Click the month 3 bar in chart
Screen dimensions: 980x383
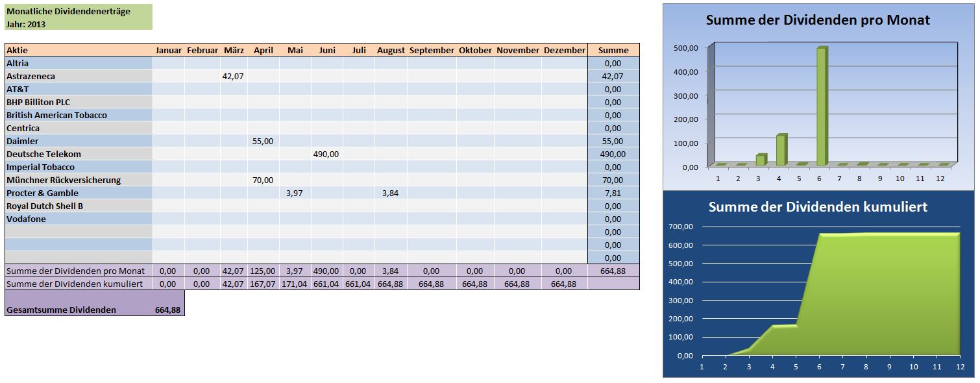coord(761,160)
